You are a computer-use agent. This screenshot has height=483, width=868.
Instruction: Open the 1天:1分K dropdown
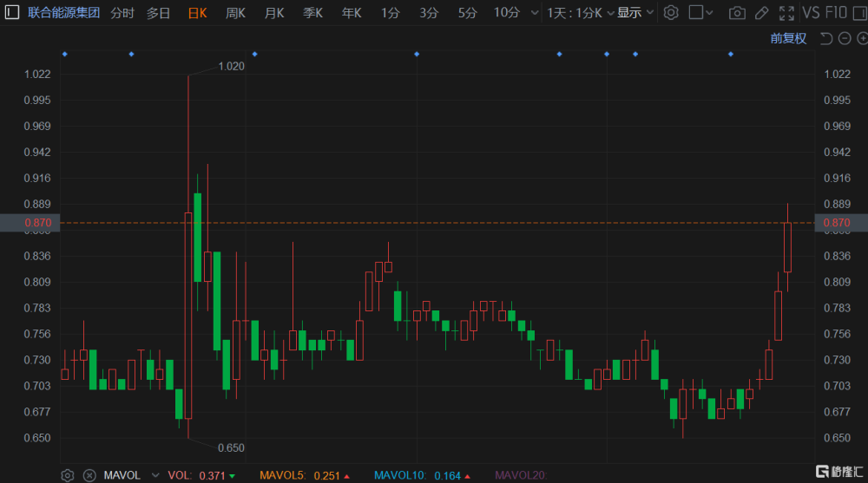click(580, 13)
